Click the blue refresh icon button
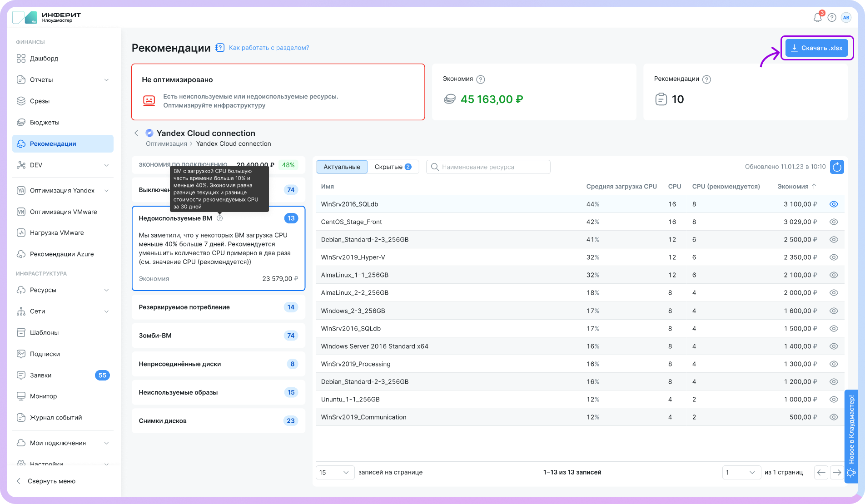865x504 pixels. 837,167
